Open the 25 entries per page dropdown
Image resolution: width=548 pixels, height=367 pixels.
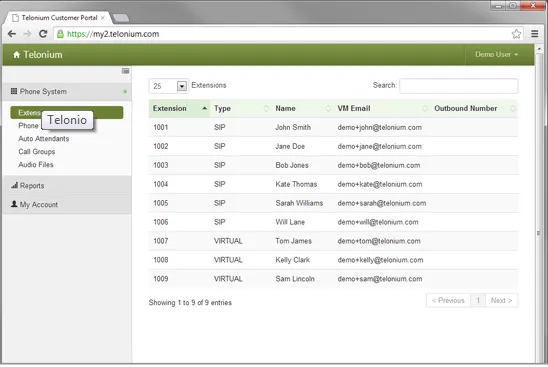pyautogui.click(x=168, y=86)
